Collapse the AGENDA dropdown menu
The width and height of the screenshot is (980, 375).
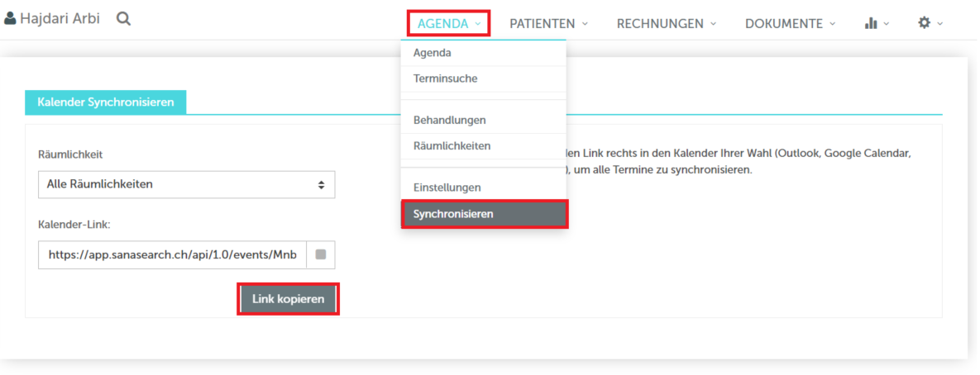point(449,24)
